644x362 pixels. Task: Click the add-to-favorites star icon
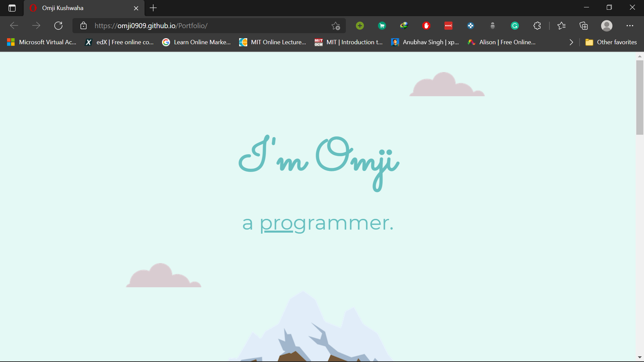336,26
